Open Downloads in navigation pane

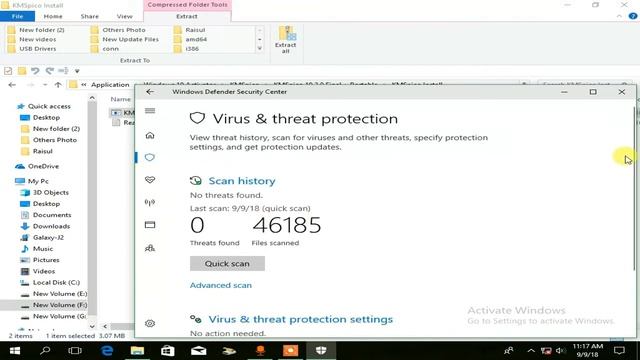coord(51,226)
